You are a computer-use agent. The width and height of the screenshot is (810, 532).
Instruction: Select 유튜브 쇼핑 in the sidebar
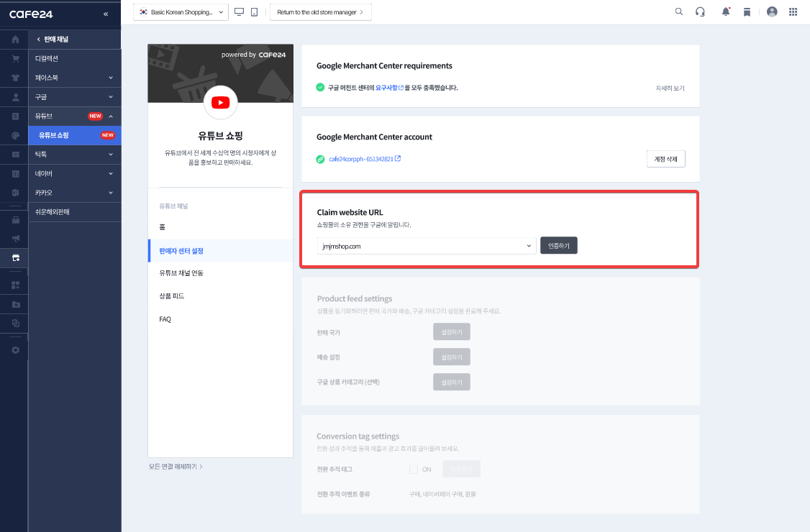75,135
